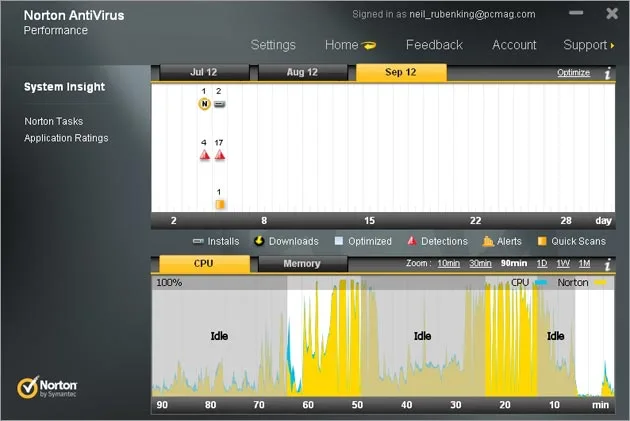
Task: Open the info icon next to Optimize
Action: pyautogui.click(x=608, y=73)
